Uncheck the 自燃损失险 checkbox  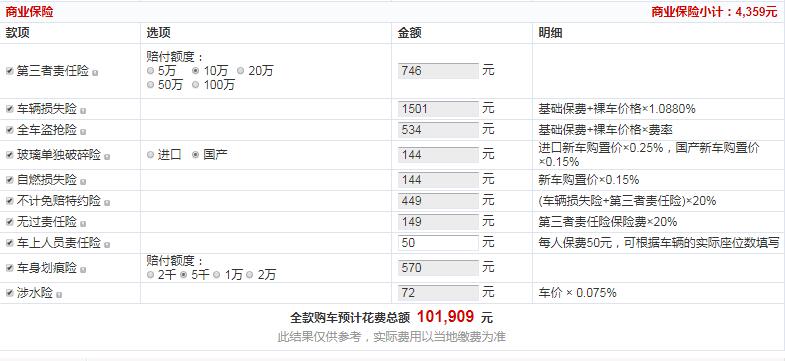[10, 180]
